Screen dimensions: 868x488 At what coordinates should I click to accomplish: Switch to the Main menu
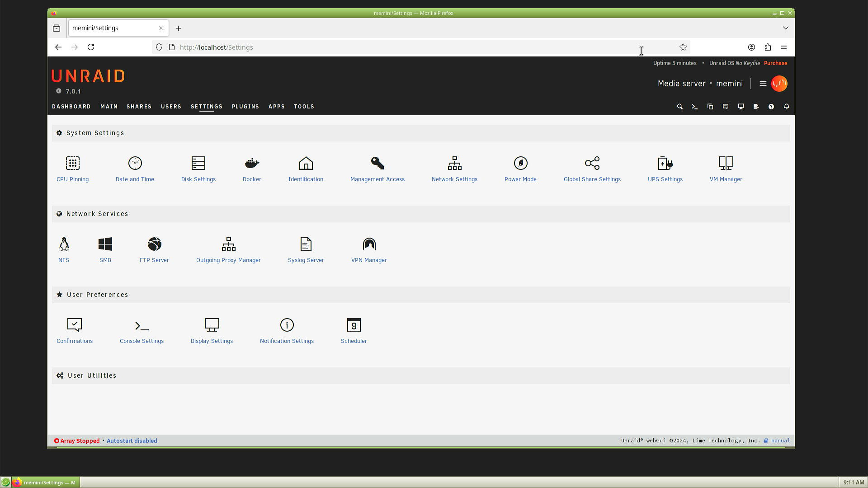click(109, 107)
